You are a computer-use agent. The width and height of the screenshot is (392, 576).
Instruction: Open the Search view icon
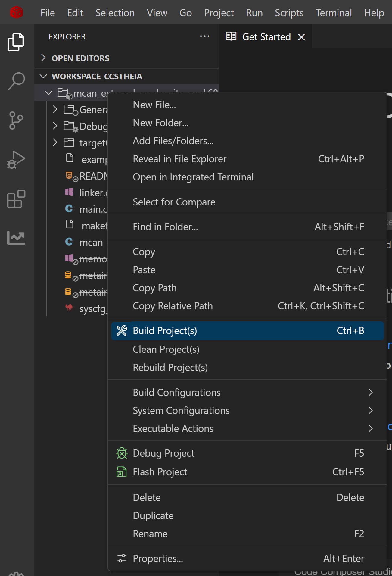pyautogui.click(x=16, y=81)
